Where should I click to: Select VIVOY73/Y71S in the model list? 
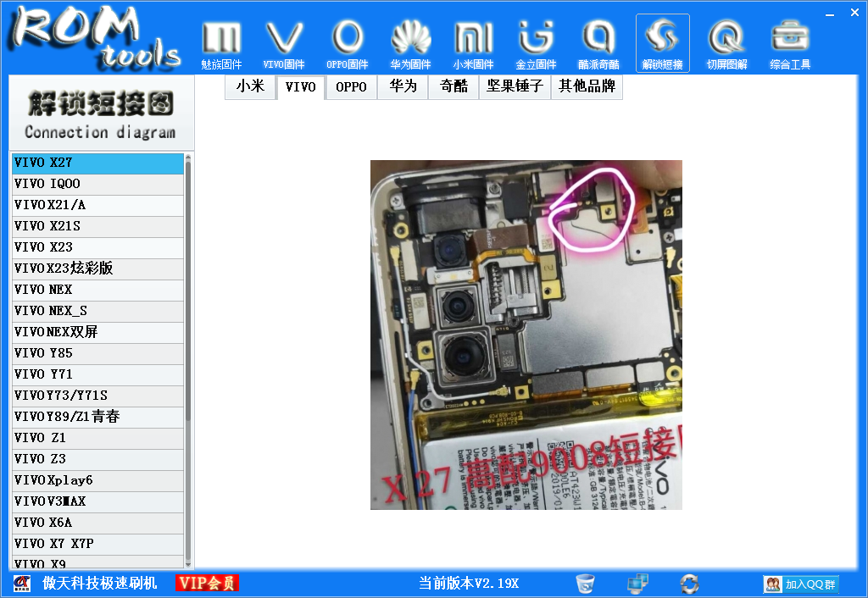point(97,396)
